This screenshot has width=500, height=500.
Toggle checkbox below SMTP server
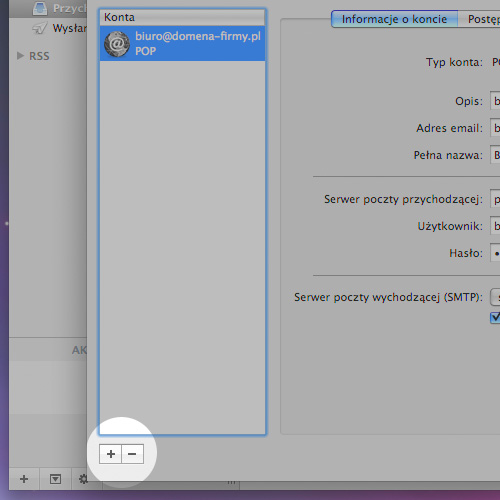495,317
